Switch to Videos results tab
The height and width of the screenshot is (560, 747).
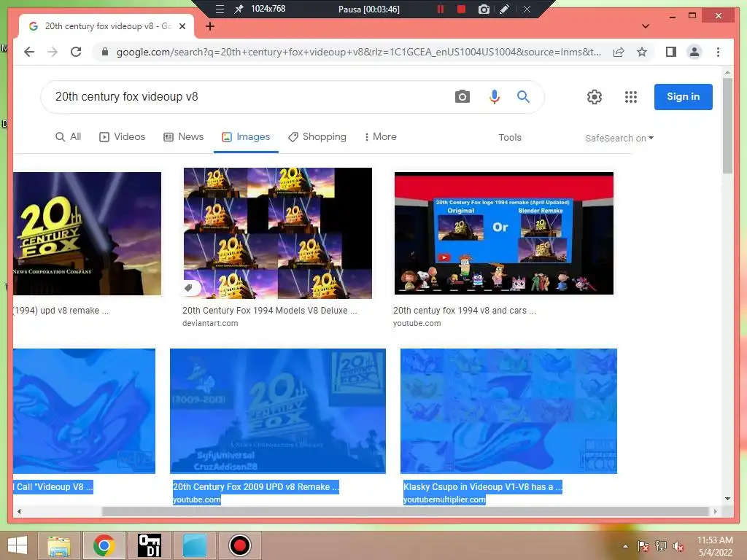(122, 137)
